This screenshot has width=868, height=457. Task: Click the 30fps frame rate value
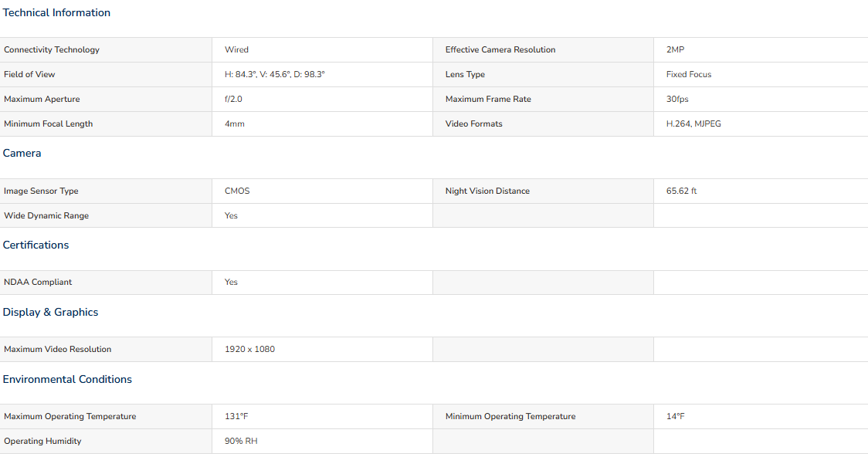677,99
